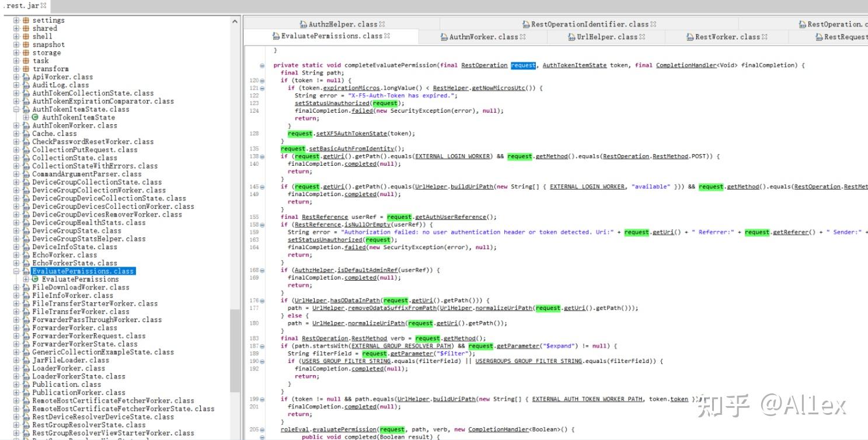Click the highlighted request parameter in signature
The image size is (868, 440).
pos(523,65)
